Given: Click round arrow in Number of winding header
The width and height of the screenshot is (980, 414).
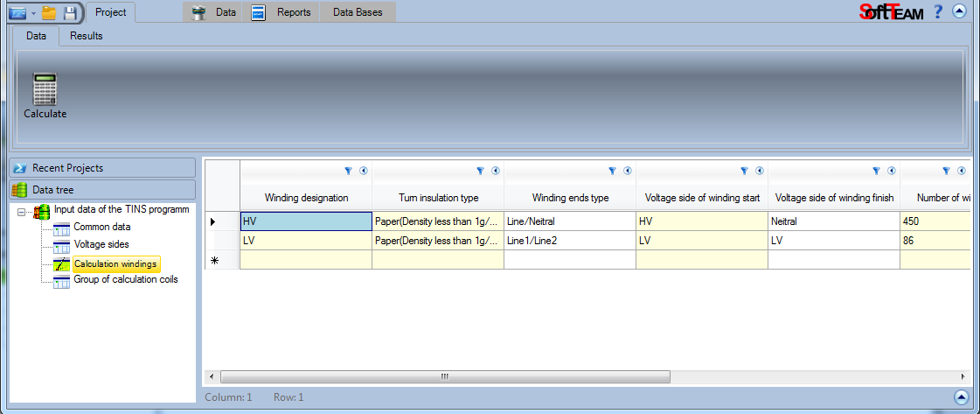Looking at the screenshot, I should [x=962, y=170].
